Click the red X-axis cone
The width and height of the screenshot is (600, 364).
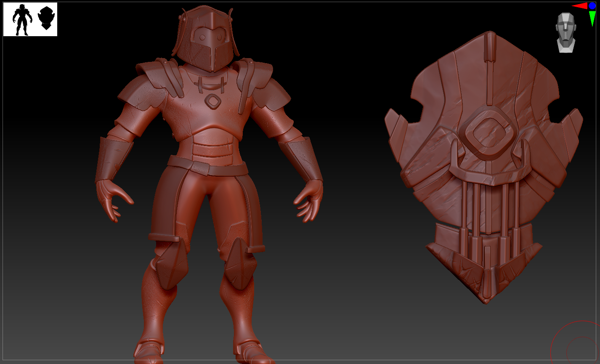coord(579,6)
